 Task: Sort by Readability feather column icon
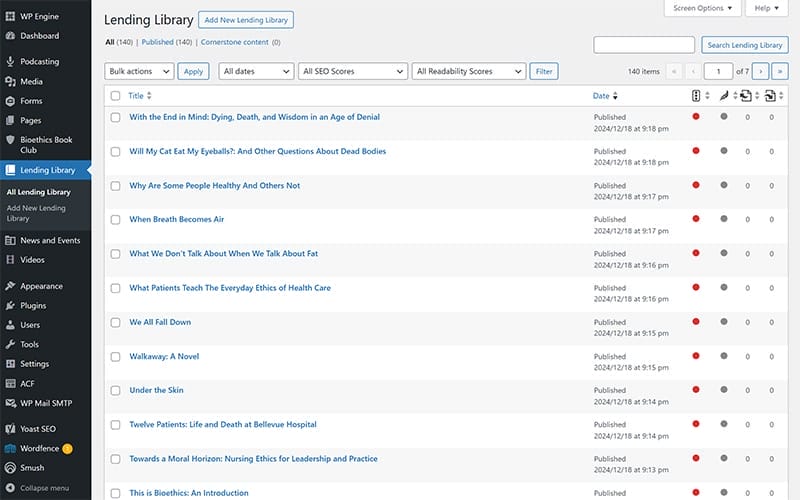tap(723, 96)
